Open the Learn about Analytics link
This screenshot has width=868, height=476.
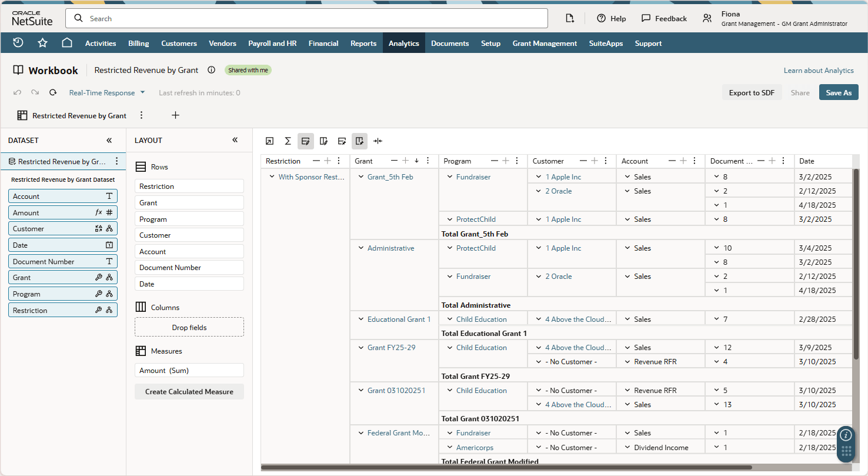point(819,70)
